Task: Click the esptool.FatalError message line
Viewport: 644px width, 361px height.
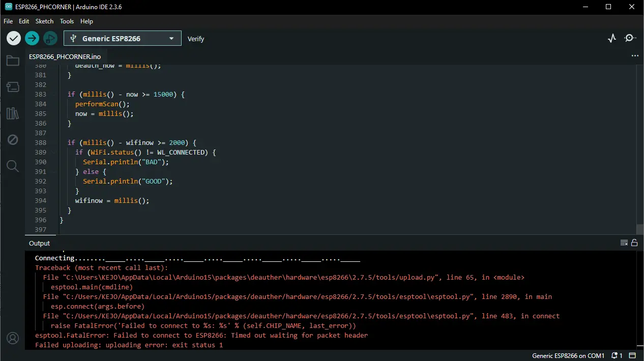Action: click(201, 336)
